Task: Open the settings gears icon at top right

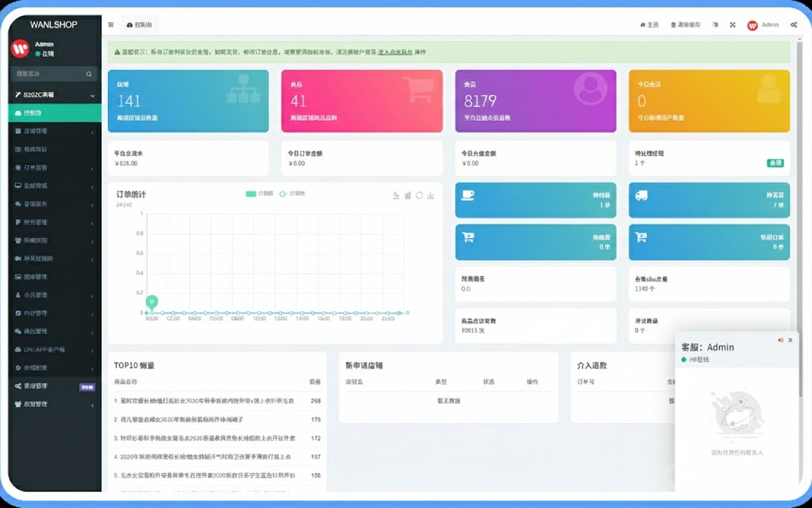Action: click(x=794, y=25)
